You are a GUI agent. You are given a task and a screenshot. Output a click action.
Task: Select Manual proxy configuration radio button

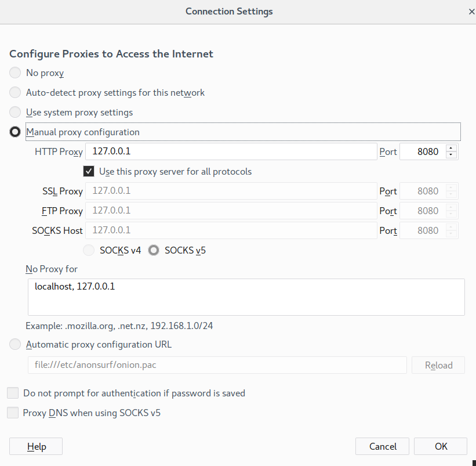15,132
